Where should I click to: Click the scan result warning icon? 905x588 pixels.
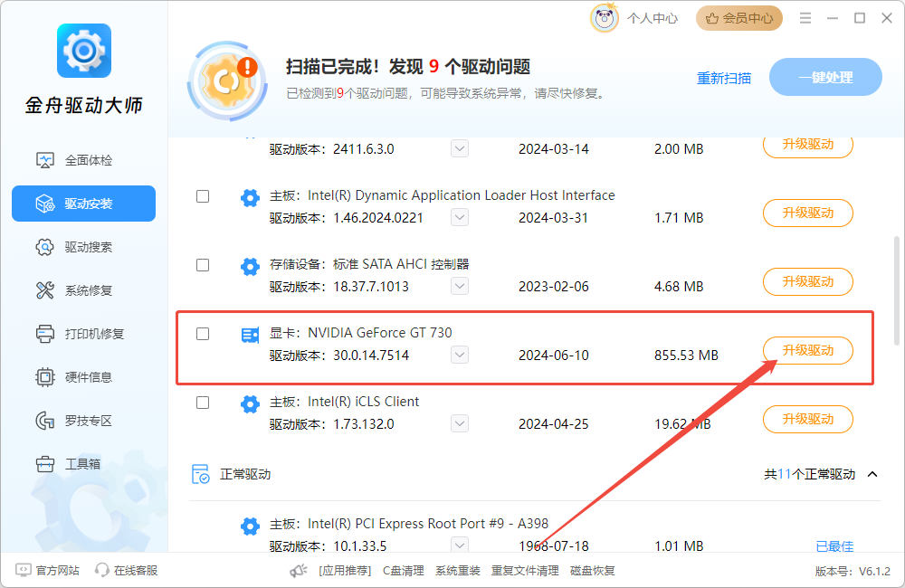pos(228,81)
